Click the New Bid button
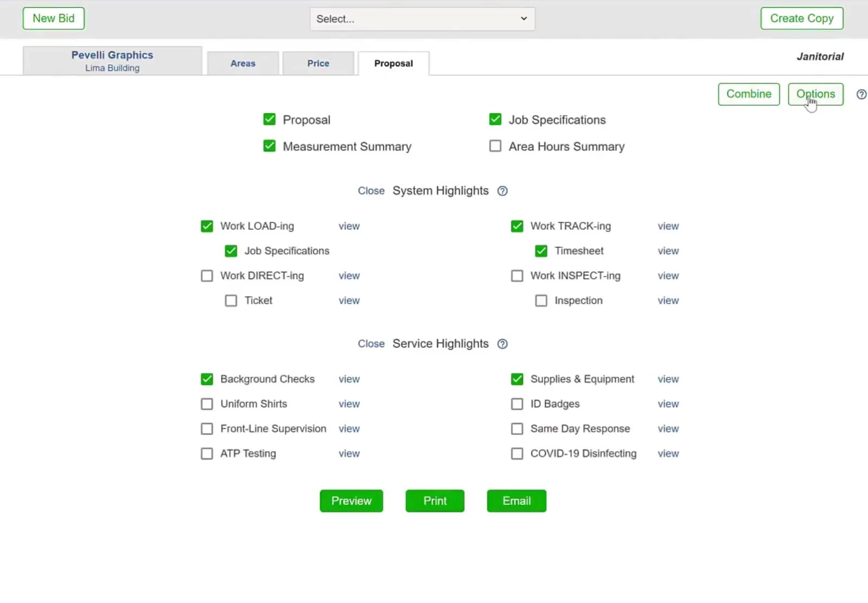The width and height of the screenshot is (868, 603). 53,18
